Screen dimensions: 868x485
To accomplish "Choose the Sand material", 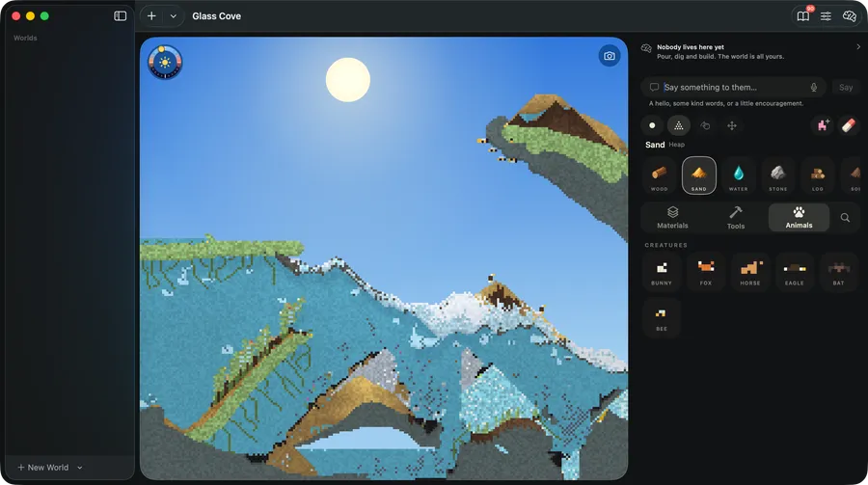I will [x=698, y=175].
